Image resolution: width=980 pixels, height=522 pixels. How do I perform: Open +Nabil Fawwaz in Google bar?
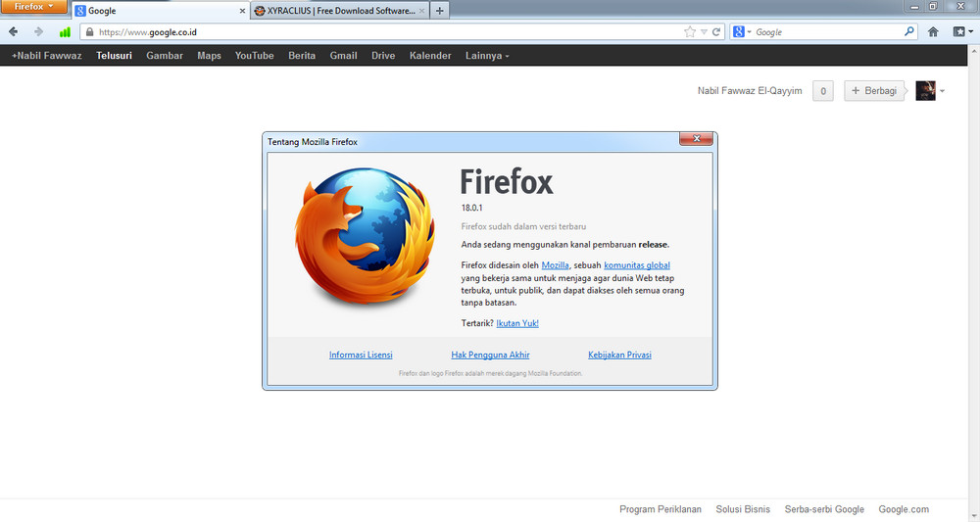[x=46, y=56]
